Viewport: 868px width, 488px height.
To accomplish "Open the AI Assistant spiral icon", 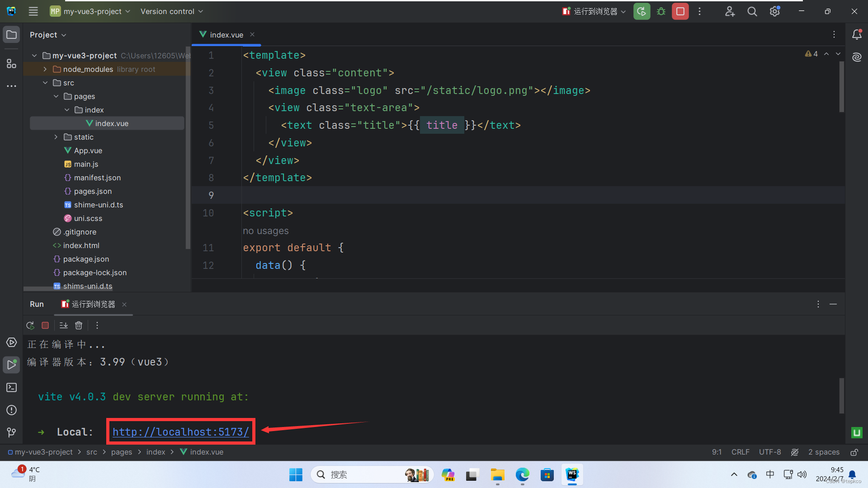I will click(857, 57).
